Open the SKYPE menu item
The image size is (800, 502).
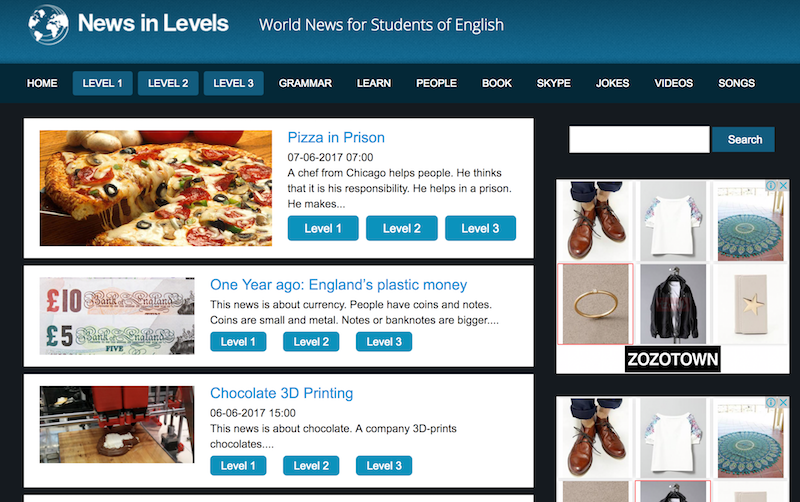coord(554,83)
